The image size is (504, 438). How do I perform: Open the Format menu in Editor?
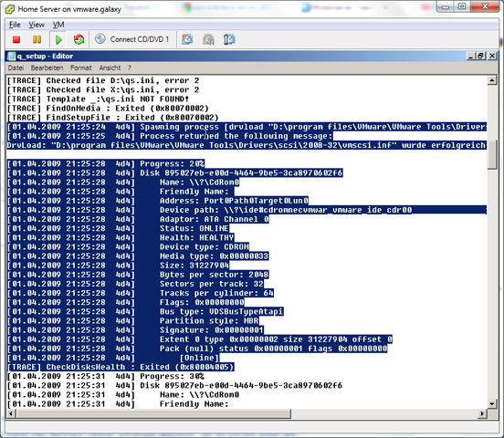click(x=81, y=68)
